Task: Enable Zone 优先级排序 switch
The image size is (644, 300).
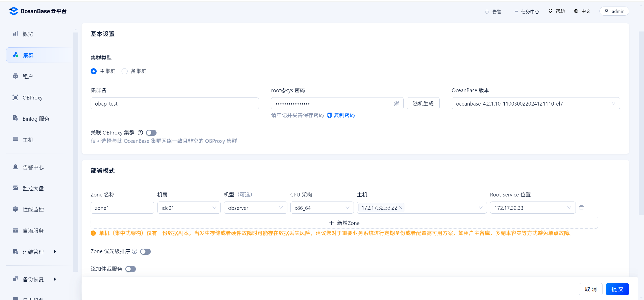Action: coord(145,252)
